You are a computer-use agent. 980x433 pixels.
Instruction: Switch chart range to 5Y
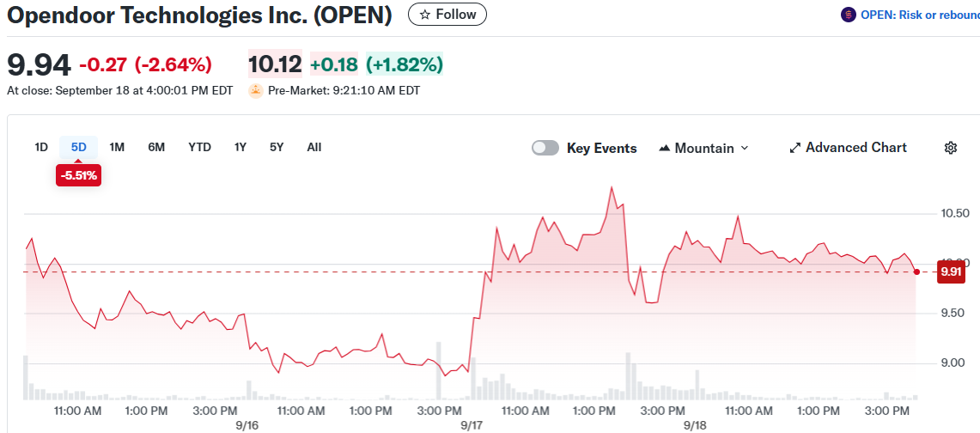coord(277,148)
